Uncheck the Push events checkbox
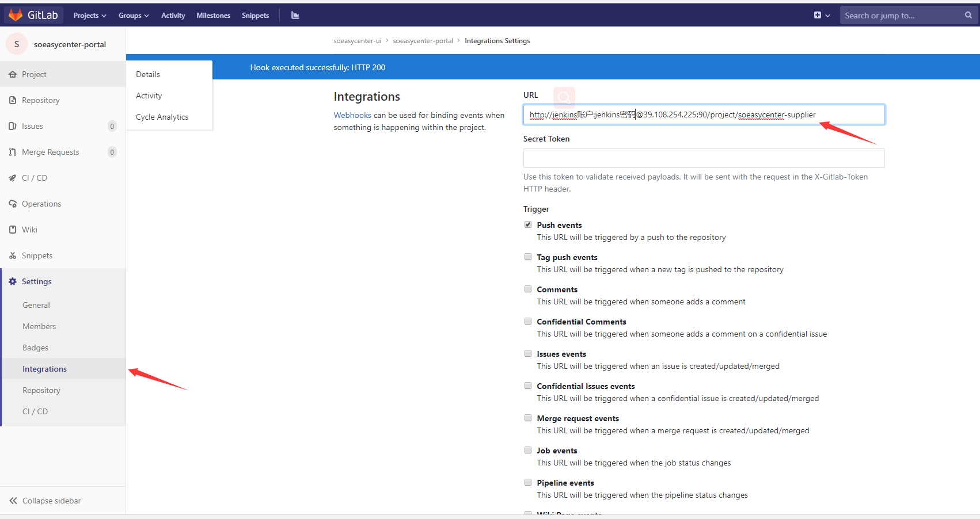Image resolution: width=980 pixels, height=519 pixels. tap(528, 224)
